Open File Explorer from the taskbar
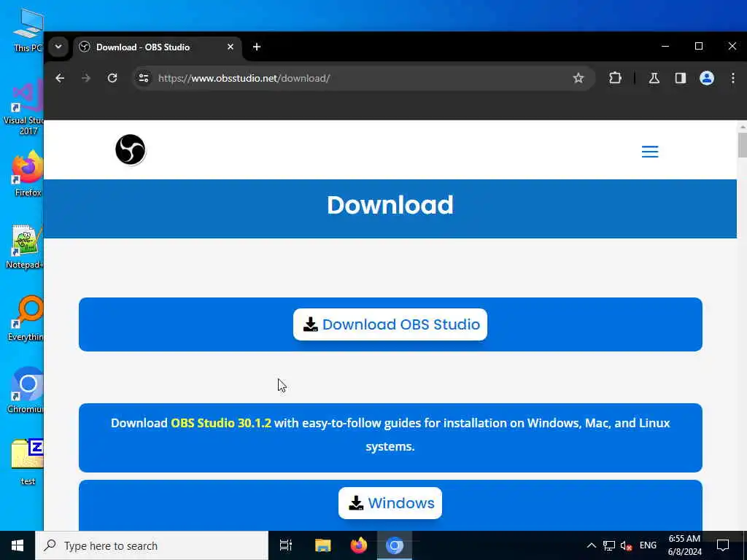747x560 pixels. point(322,545)
